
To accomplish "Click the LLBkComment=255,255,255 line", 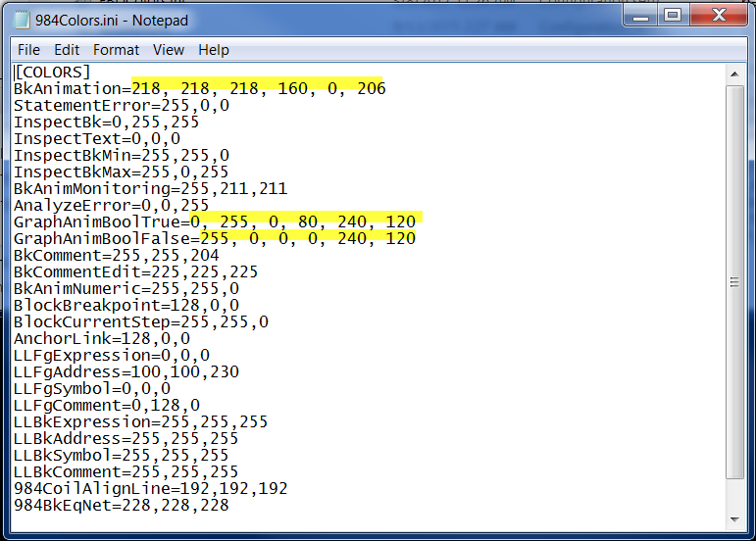I will 126,471.
